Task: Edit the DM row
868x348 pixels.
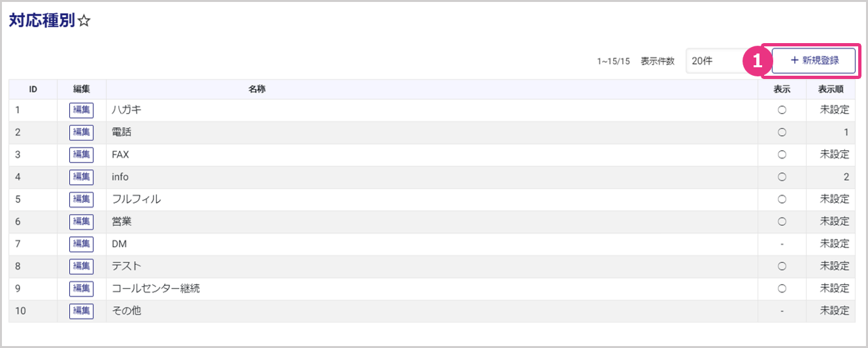Action: pos(81,244)
